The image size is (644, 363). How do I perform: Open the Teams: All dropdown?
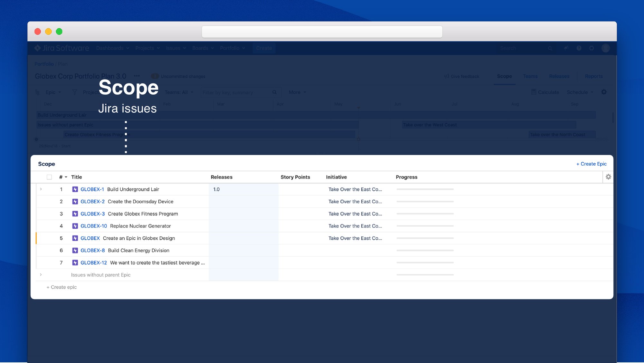coord(179,92)
